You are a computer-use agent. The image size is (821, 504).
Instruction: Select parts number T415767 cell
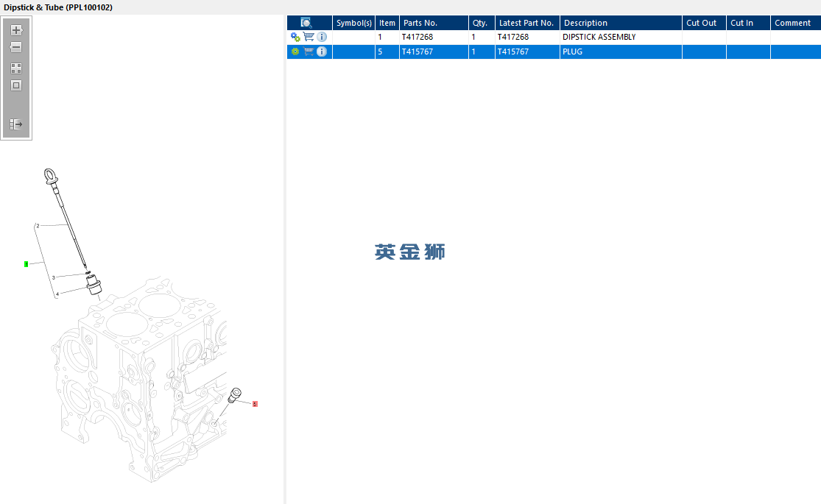[x=434, y=52]
